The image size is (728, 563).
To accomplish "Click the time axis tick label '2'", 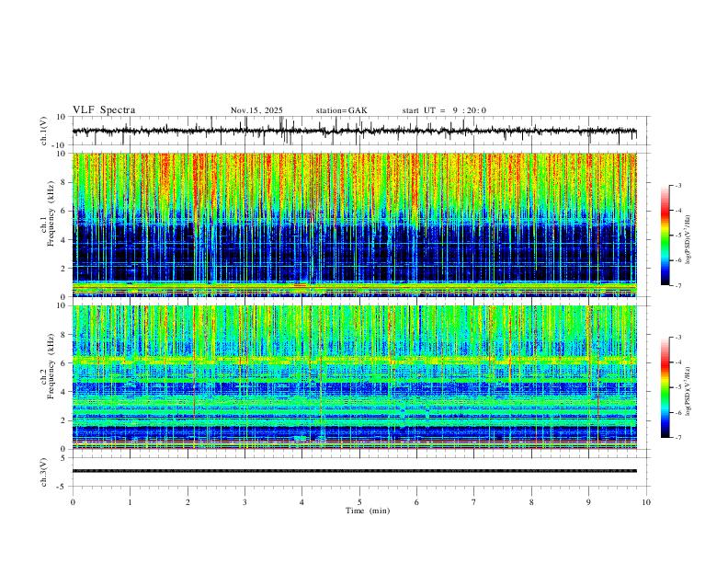I will point(188,502).
